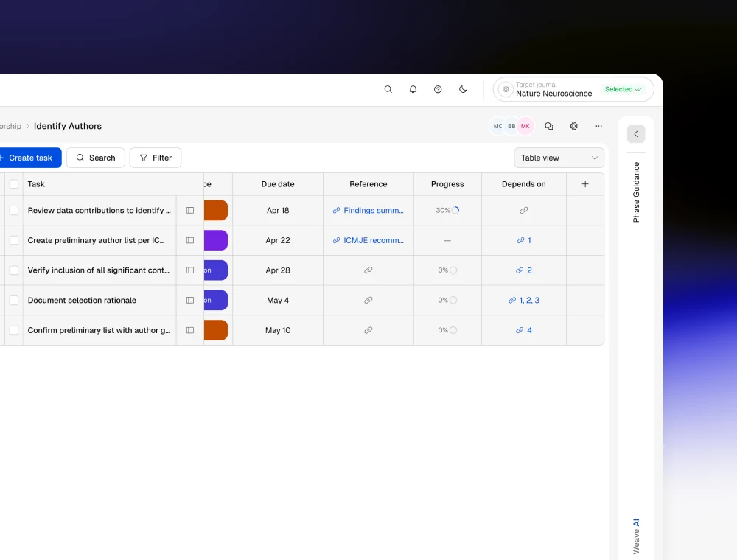Click the Filter button

(x=156, y=158)
